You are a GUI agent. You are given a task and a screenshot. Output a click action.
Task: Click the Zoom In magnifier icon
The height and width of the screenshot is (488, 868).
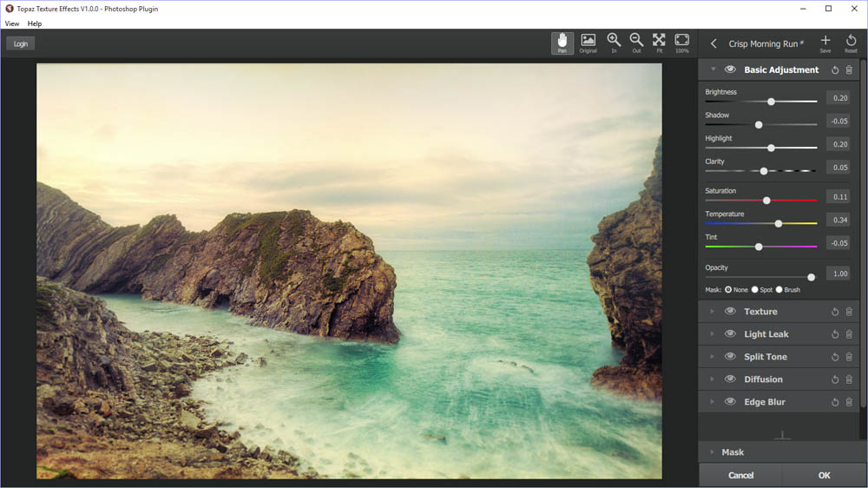(x=614, y=43)
